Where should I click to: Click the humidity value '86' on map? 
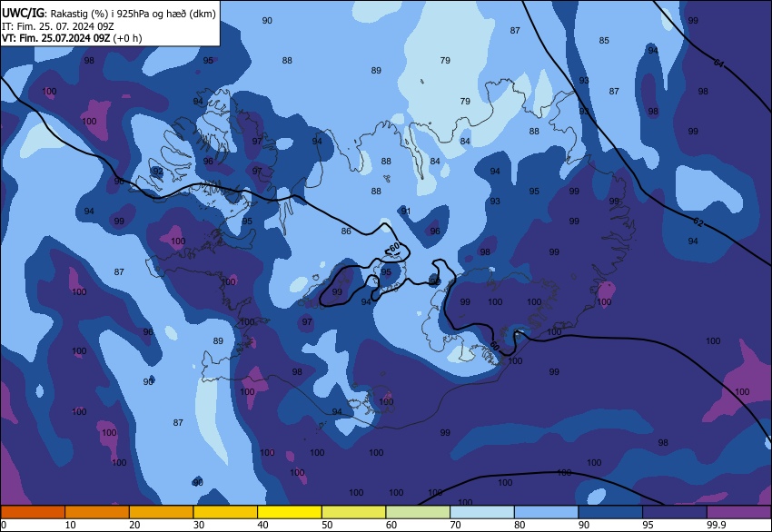346,231
